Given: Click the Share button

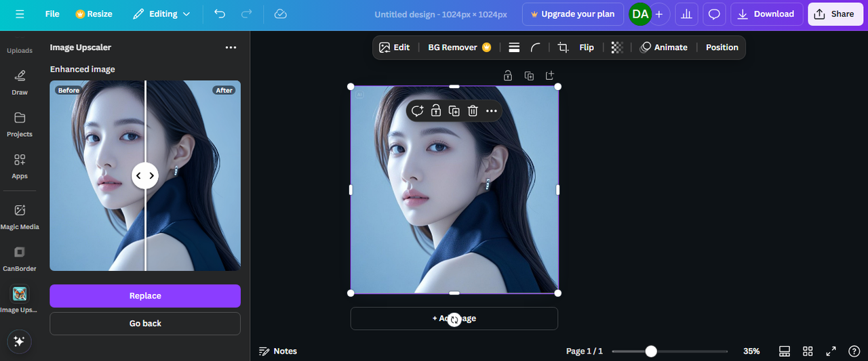Looking at the screenshot, I should point(835,14).
